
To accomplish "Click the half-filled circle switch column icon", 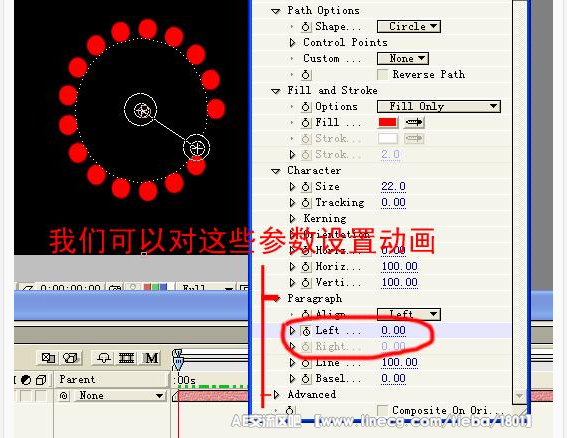I will [26, 380].
